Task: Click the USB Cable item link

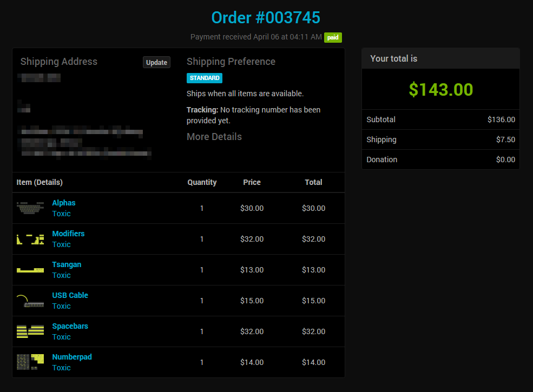Action: tap(70, 295)
